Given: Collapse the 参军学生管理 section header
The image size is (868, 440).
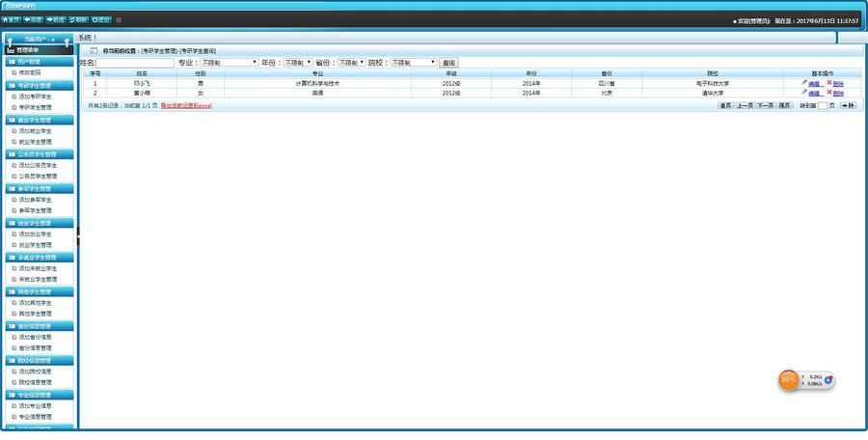Looking at the screenshot, I should (40, 188).
